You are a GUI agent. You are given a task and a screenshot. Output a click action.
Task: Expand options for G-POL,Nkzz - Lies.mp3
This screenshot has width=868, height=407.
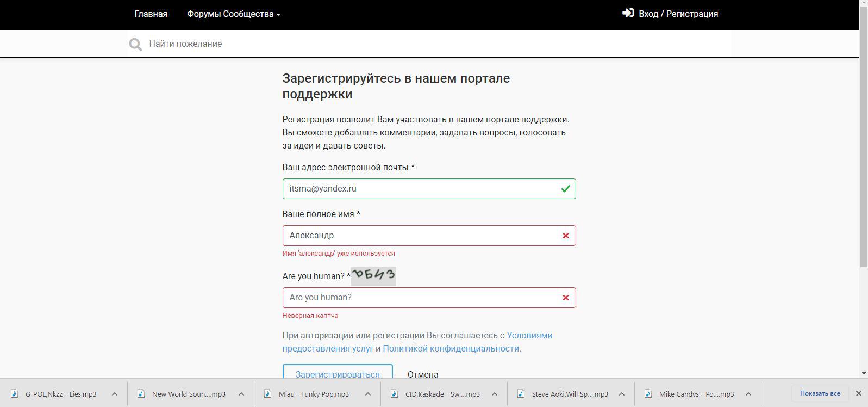point(115,394)
